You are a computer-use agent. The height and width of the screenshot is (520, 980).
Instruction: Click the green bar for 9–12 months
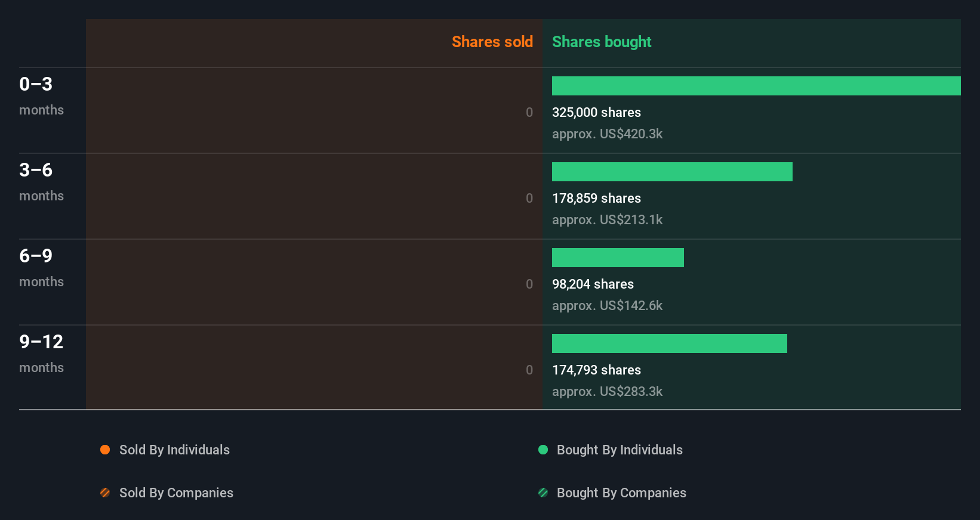coord(670,343)
